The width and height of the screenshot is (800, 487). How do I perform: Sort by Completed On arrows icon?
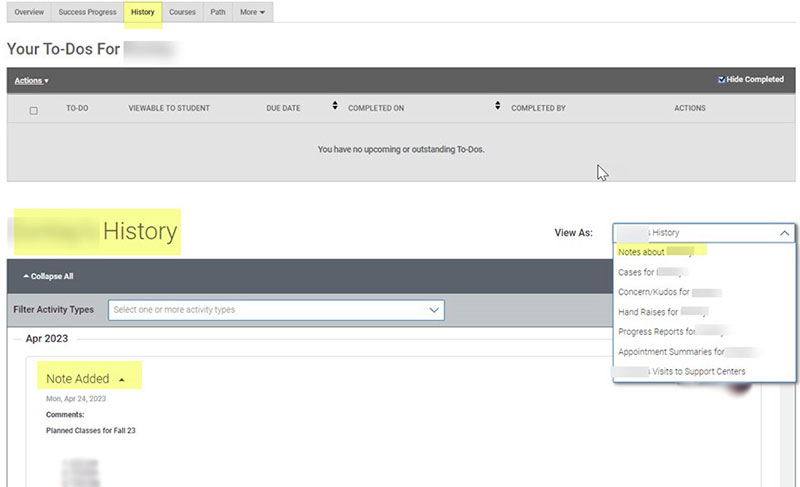click(x=497, y=106)
